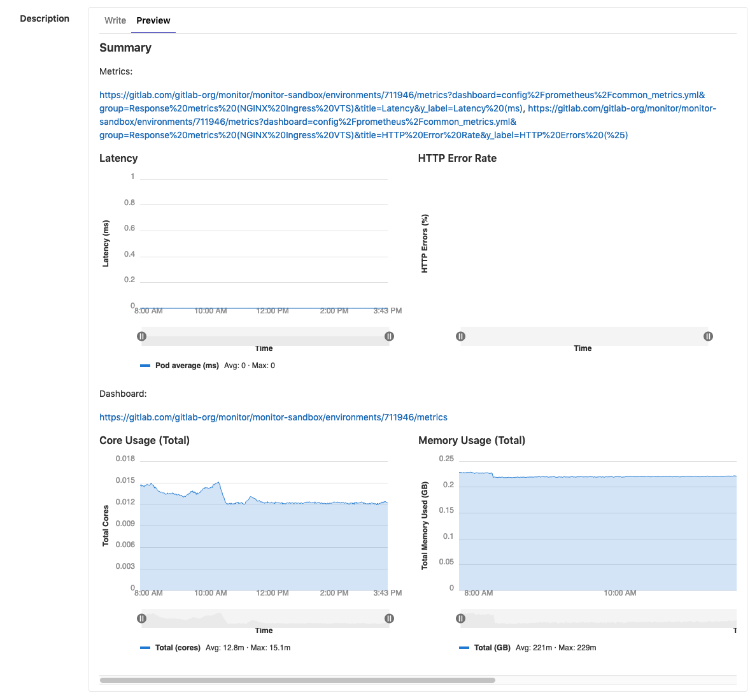Click the HTTP Error Rate chart title
This screenshot has width=750, height=700.
pos(457,159)
